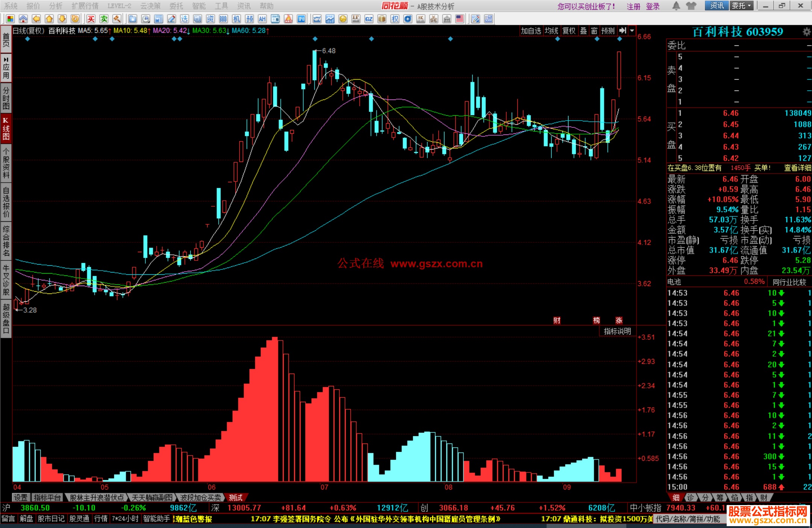Select the 波段加仓买卖 indicator tab
Screen dimensions: 812x528
tap(200, 498)
